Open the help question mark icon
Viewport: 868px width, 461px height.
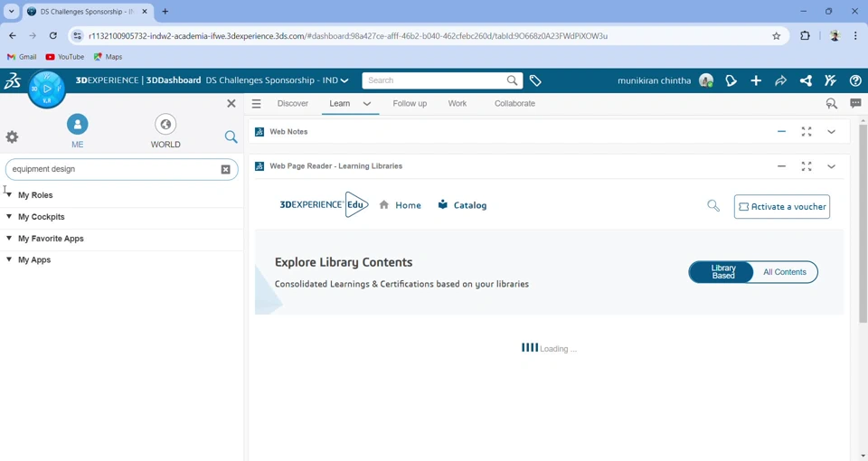(855, 80)
